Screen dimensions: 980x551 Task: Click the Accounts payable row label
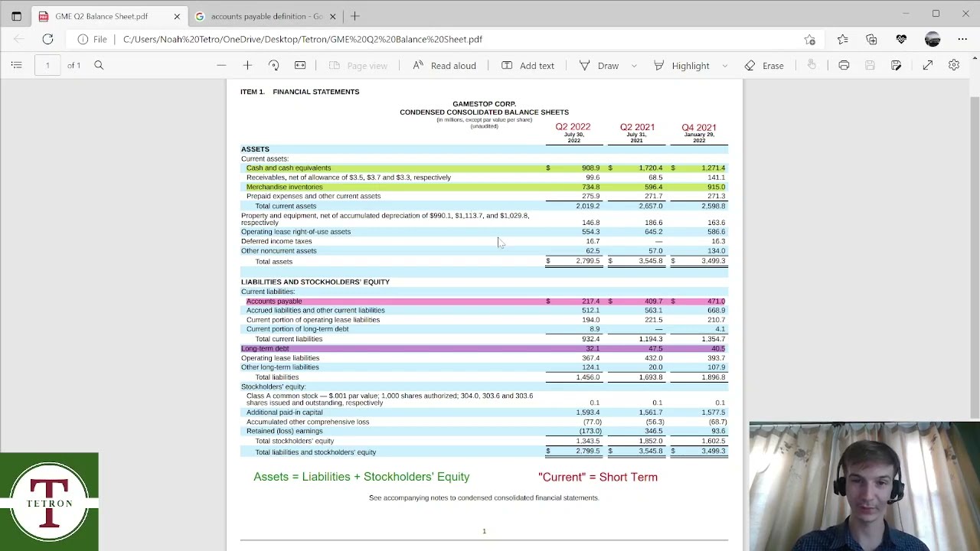[x=273, y=301]
